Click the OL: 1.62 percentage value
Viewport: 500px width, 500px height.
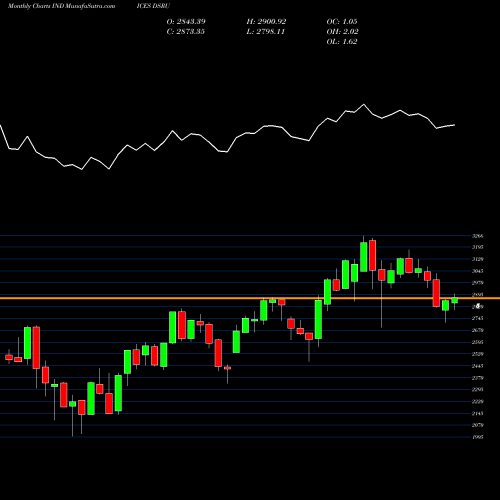pyautogui.click(x=342, y=42)
